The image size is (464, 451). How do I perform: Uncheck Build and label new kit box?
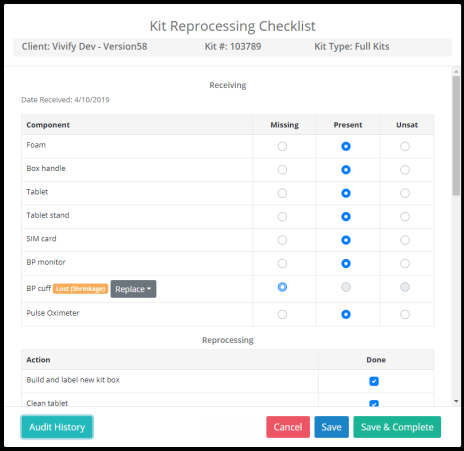click(374, 381)
